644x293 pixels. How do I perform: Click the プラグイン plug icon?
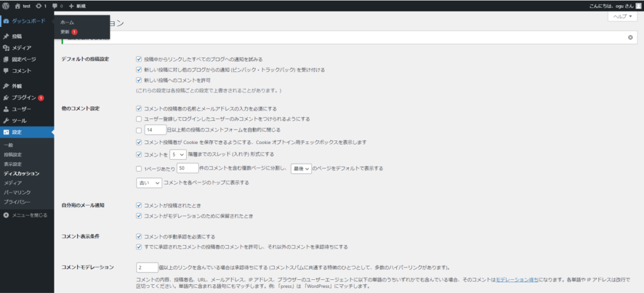coord(6,97)
